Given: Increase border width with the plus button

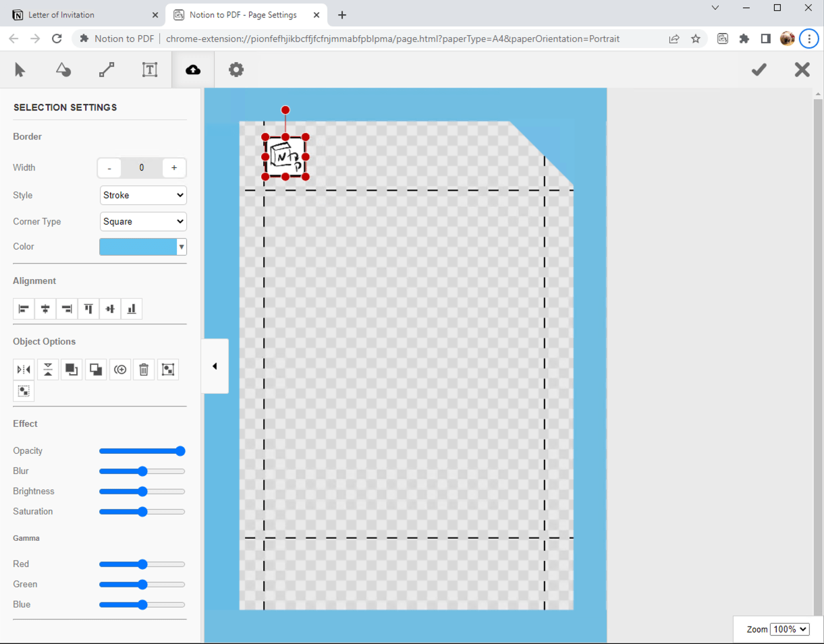Looking at the screenshot, I should 174,167.
